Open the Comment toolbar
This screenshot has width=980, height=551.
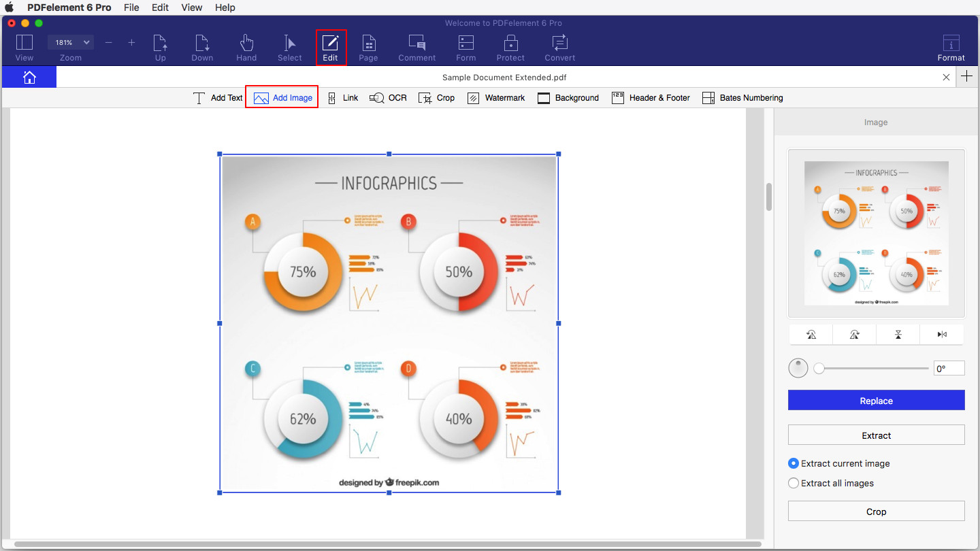click(x=416, y=48)
